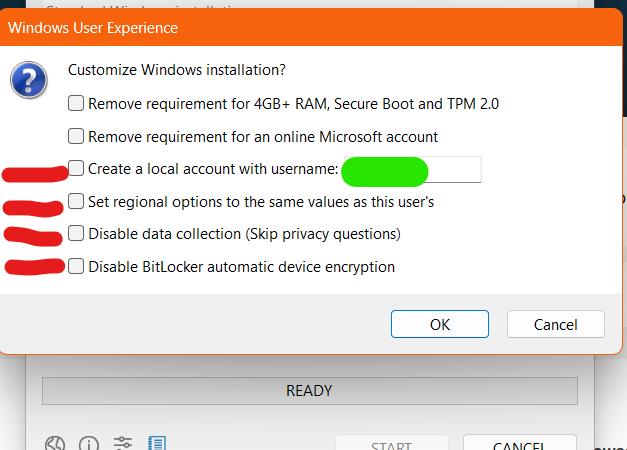
Task: Click the READY progress status bar
Action: 309,391
